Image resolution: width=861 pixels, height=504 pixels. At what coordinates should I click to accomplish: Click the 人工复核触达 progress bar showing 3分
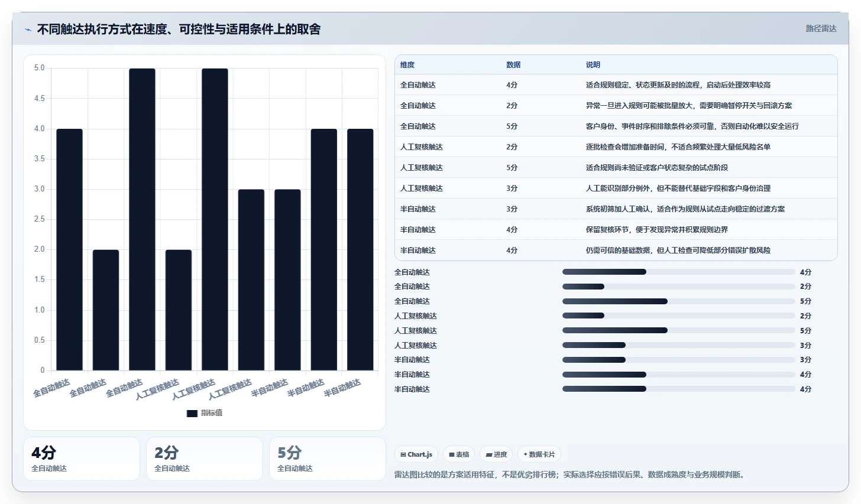[x=678, y=345]
